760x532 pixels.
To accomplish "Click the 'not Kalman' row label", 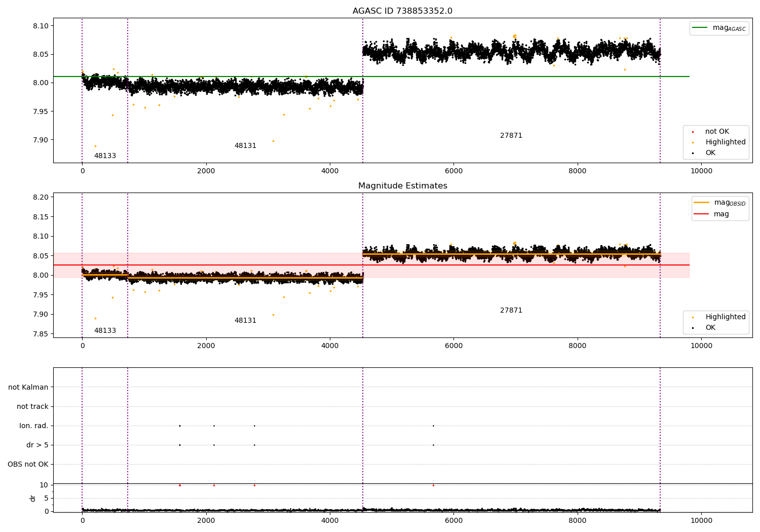I will [x=28, y=388].
